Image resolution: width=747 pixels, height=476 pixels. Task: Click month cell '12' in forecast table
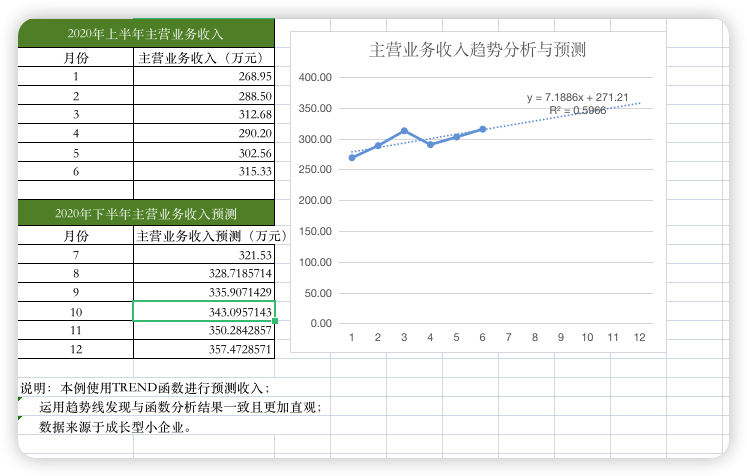point(76,349)
